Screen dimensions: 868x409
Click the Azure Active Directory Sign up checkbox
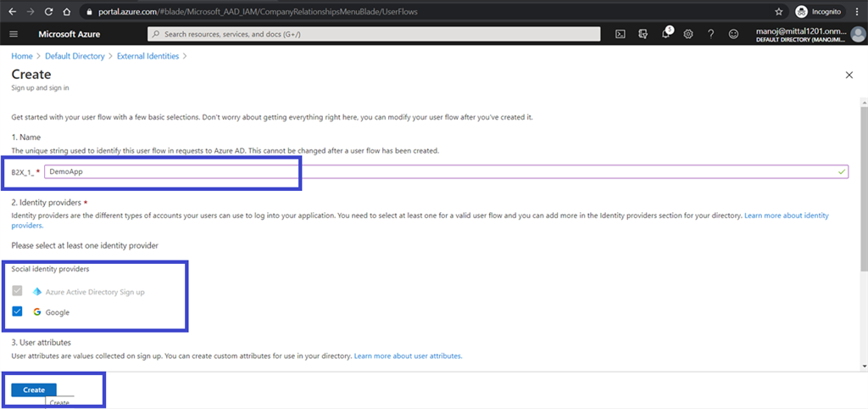pos(17,291)
